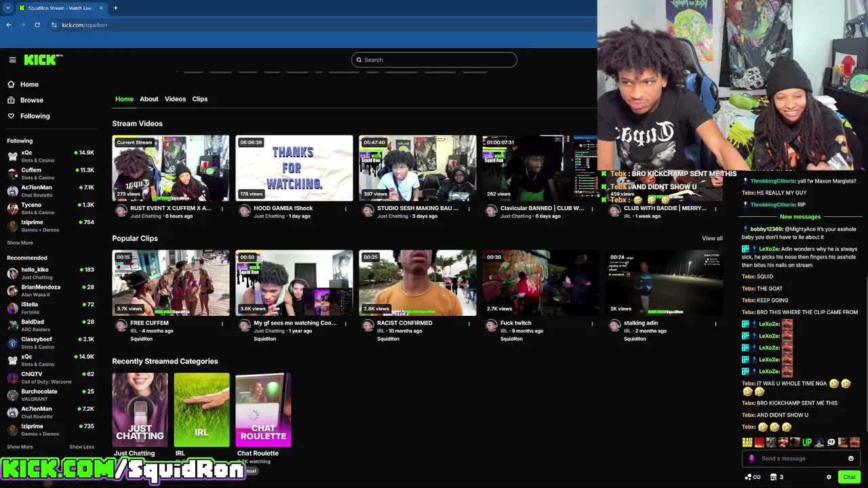Viewport: 868px width, 488px height.
Task: Open options for stalking adin clip
Action: pyautogui.click(x=715, y=324)
